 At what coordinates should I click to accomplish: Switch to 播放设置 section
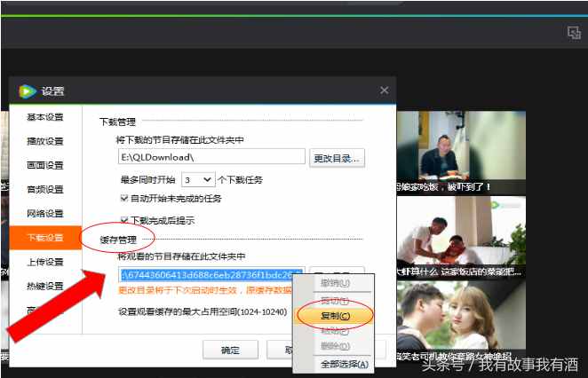click(45, 141)
